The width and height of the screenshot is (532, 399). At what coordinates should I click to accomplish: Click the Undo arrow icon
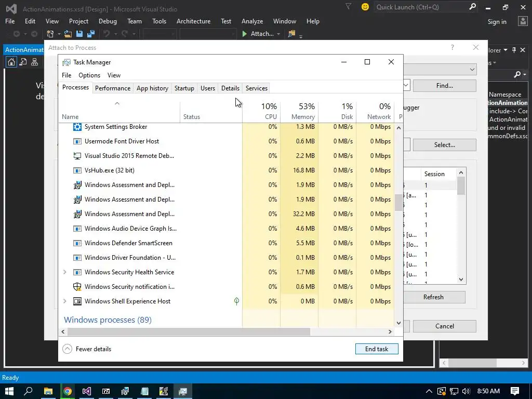coord(107,34)
